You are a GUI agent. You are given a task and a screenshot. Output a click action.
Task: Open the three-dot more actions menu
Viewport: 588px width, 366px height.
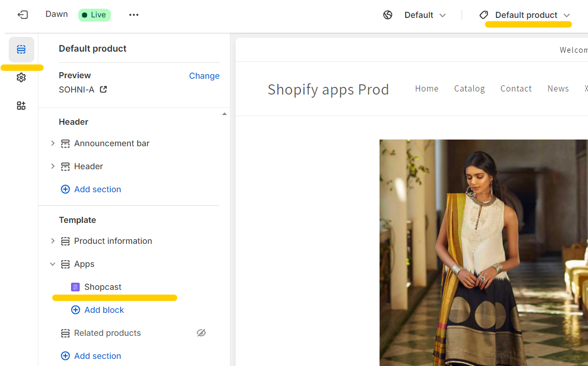(x=134, y=15)
